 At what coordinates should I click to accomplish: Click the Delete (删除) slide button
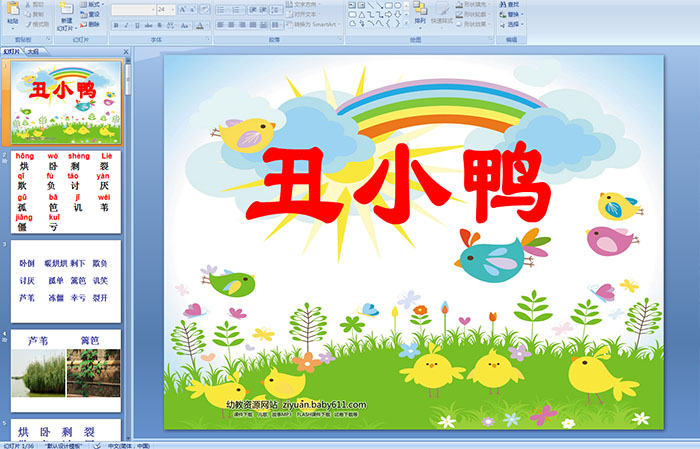[91, 24]
